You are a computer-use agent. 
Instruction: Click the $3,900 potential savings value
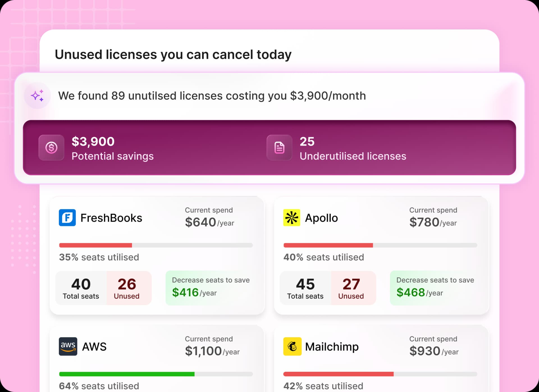pyautogui.click(x=93, y=141)
